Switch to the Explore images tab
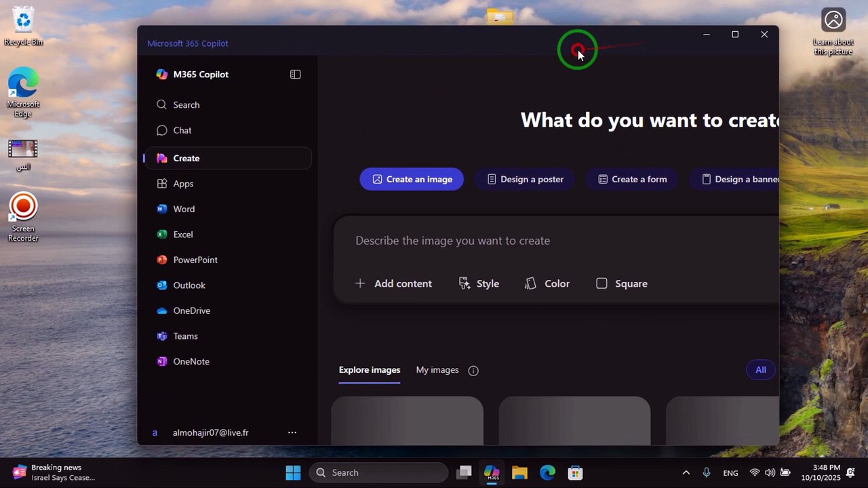Viewport: 868px width, 488px height. 370,370
